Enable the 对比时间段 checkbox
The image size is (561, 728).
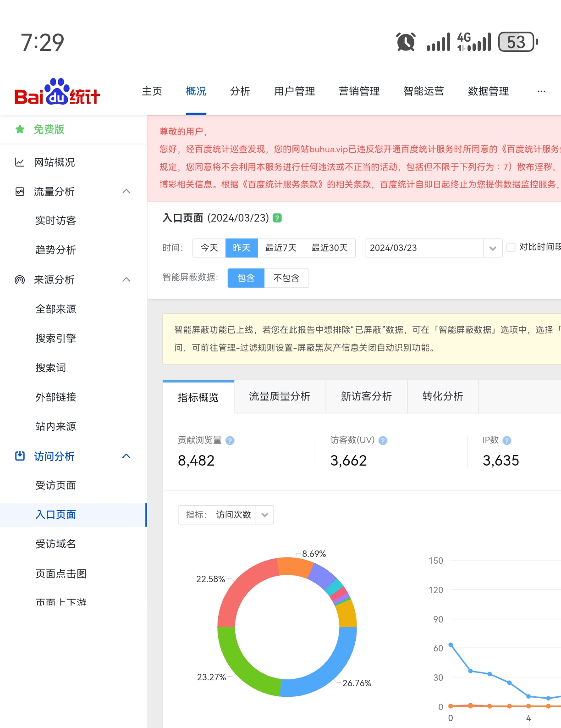coord(511,247)
